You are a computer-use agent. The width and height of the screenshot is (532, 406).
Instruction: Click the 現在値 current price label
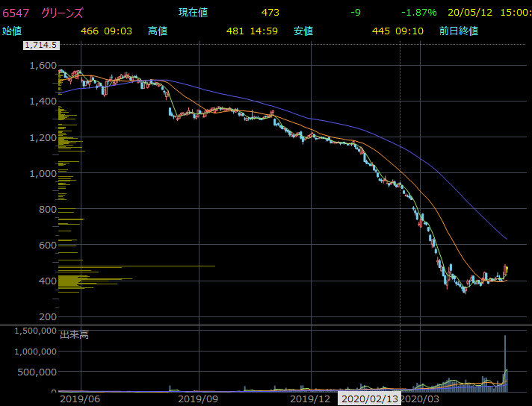point(193,13)
